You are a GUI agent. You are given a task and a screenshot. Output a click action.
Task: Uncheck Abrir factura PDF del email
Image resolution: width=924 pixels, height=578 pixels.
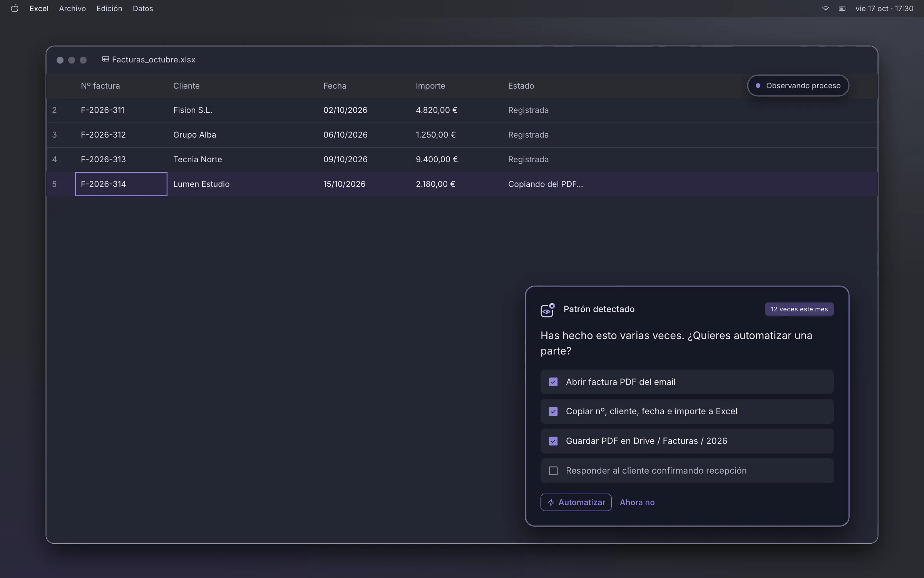pos(553,382)
